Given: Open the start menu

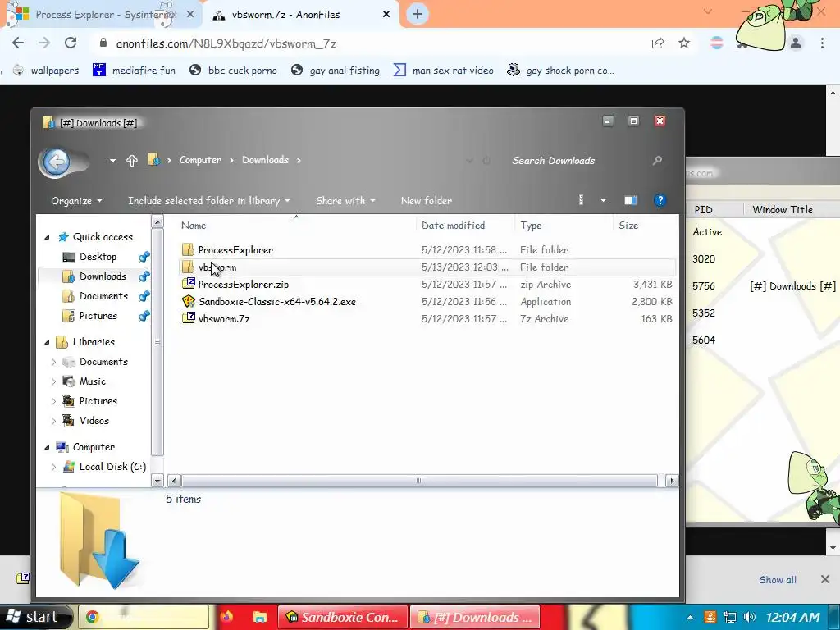Looking at the screenshot, I should [x=33, y=617].
